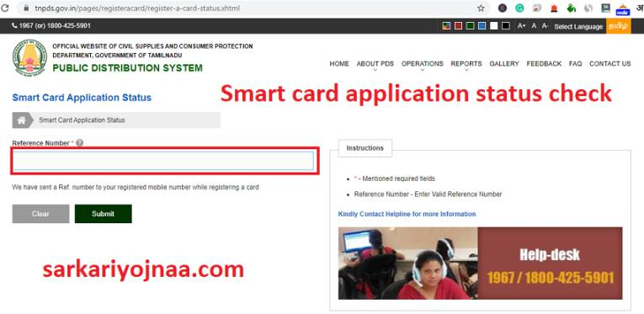Open the FAQ menu item

(576, 64)
